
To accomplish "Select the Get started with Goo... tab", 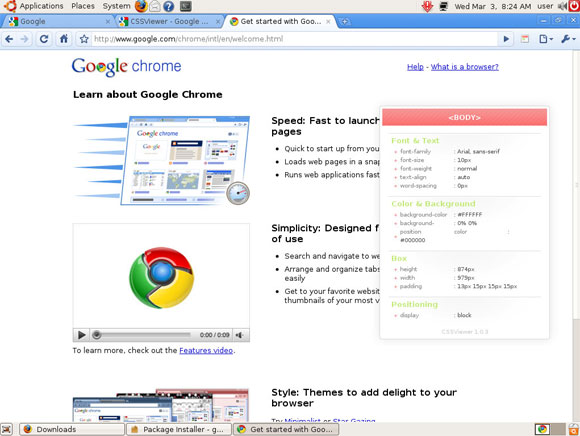I will coord(280,21).
